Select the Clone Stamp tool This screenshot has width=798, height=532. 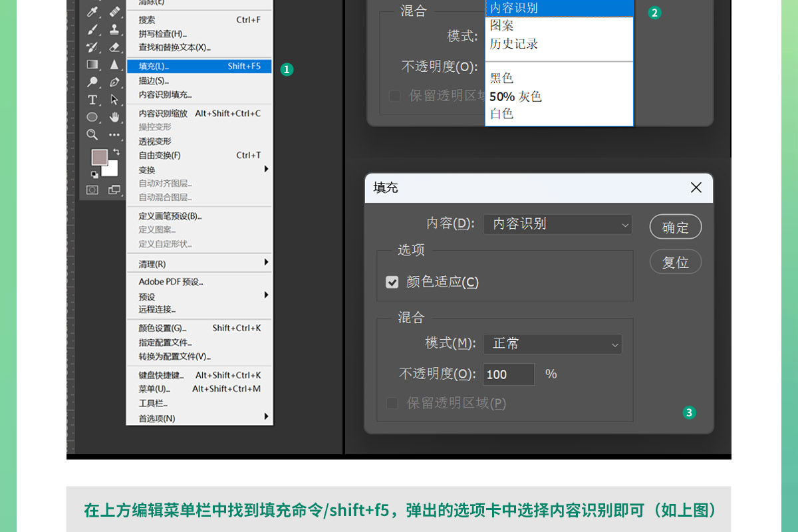114,29
